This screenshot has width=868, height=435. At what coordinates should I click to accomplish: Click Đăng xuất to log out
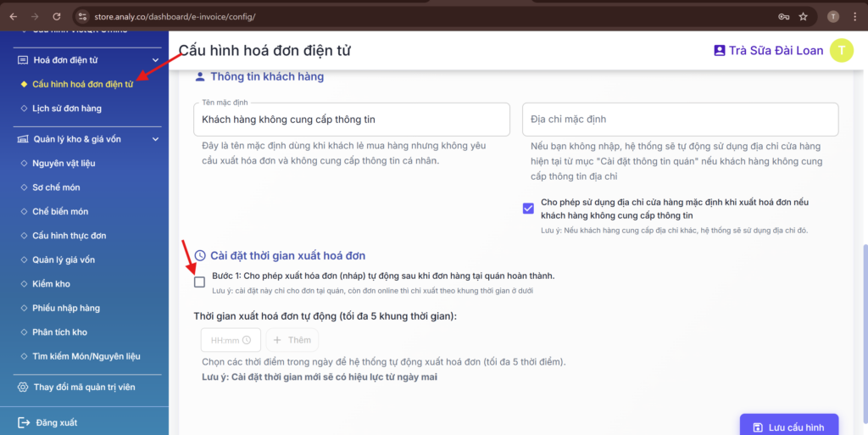click(x=57, y=423)
